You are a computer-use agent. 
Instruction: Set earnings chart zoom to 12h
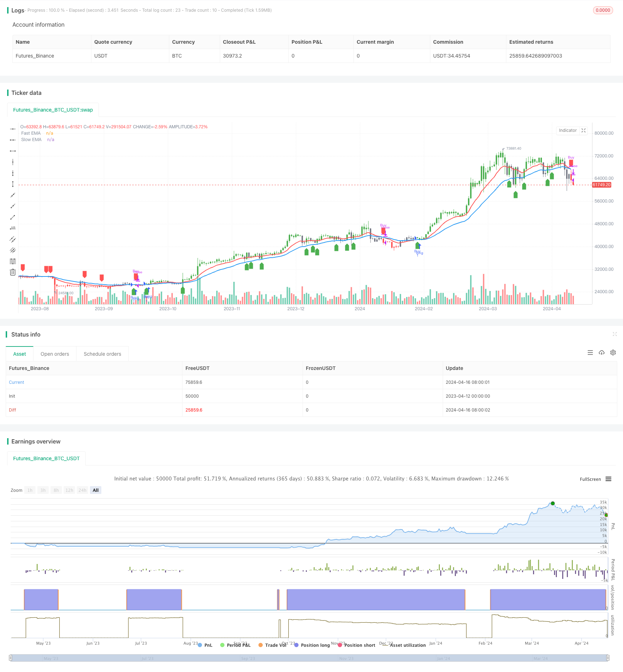point(69,490)
